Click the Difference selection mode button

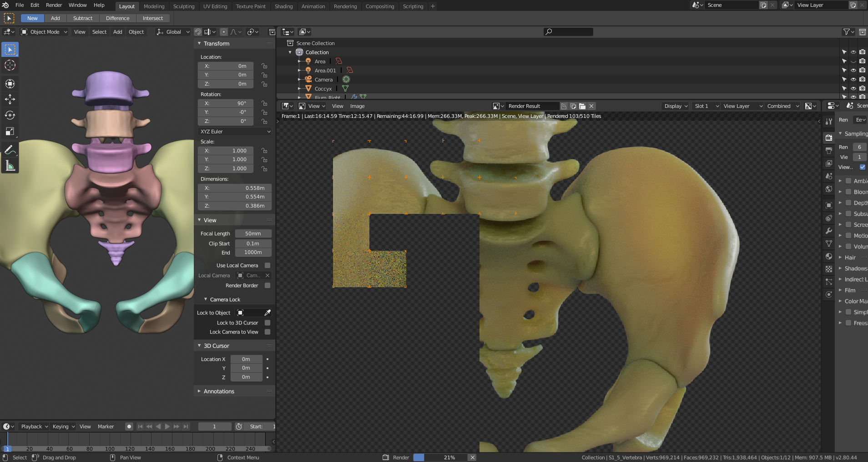coord(117,18)
